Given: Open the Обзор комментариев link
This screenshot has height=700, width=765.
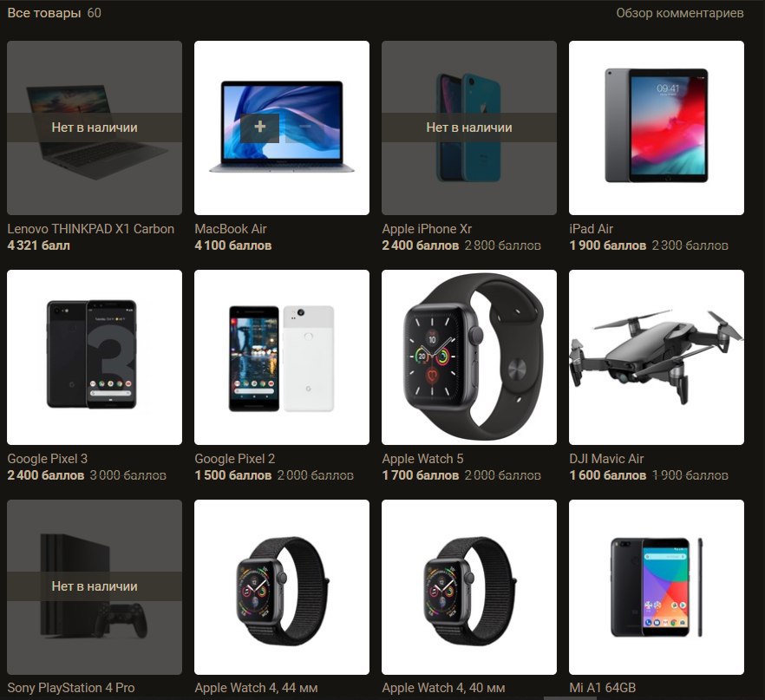Looking at the screenshot, I should pos(680,13).
